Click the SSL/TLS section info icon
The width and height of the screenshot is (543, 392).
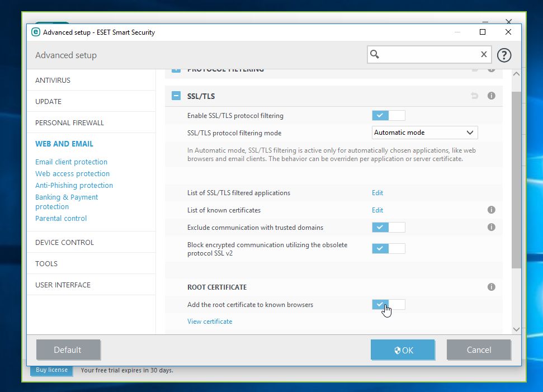(492, 96)
